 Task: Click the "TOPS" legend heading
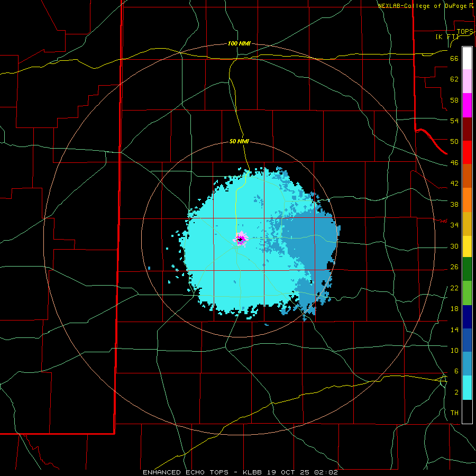[465, 32]
